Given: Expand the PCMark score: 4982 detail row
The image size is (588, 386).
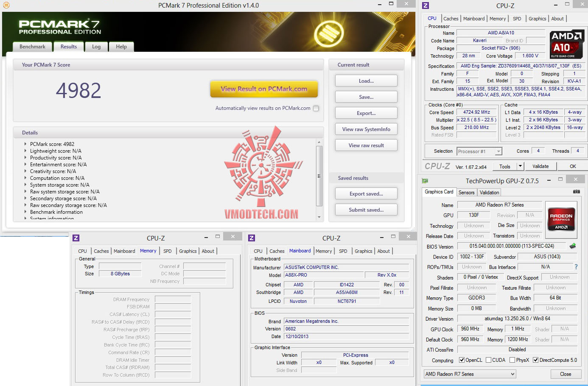Looking at the screenshot, I should (25, 144).
